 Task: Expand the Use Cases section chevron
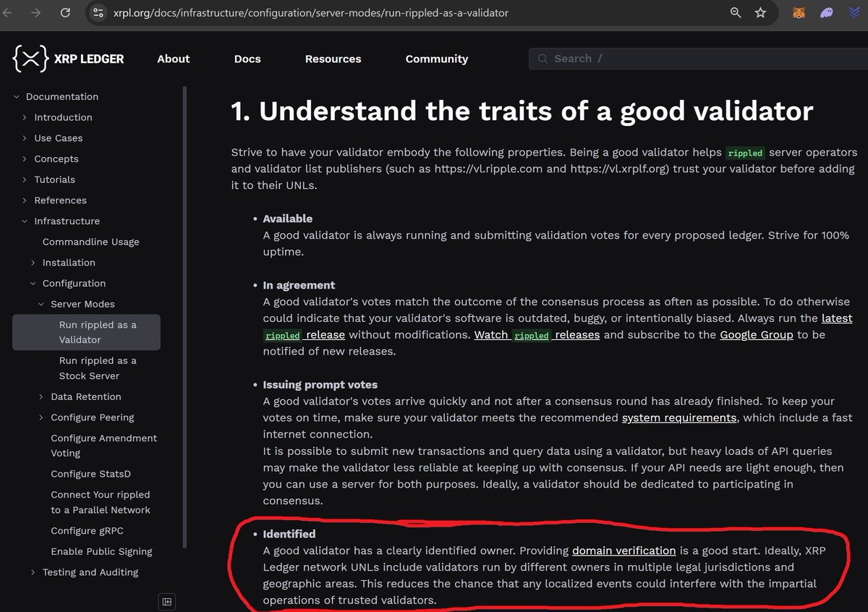pyautogui.click(x=25, y=138)
